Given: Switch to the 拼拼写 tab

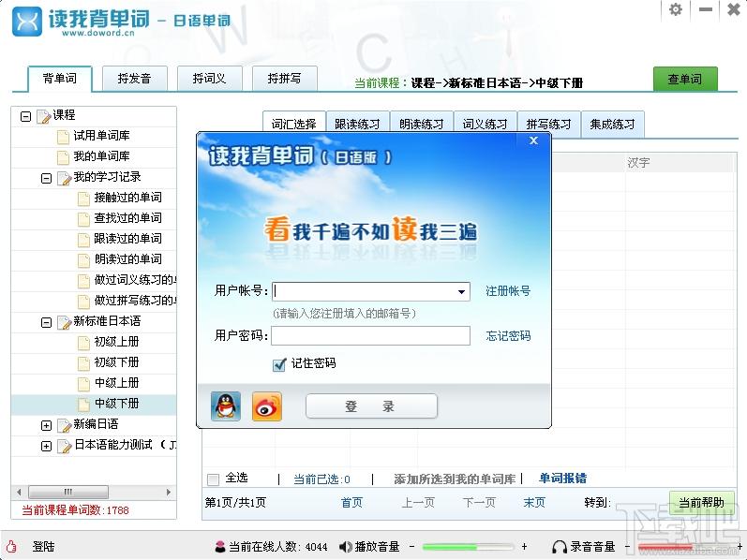Looking at the screenshot, I should click(284, 79).
